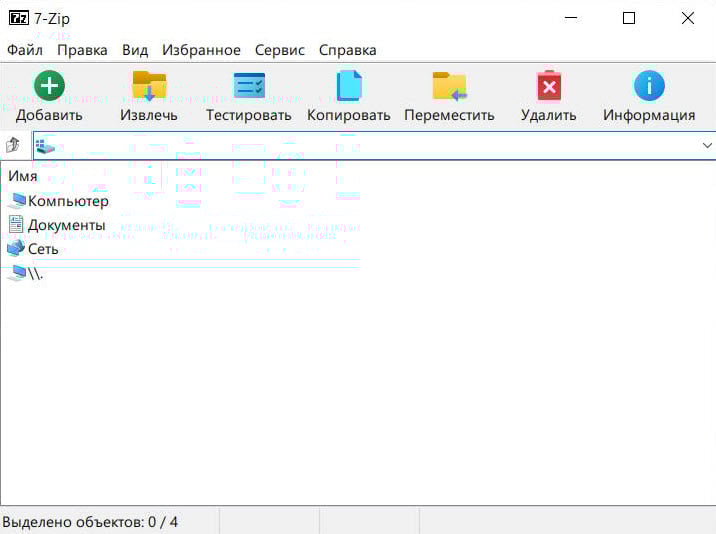This screenshot has height=534, width=716.
Task: Select the Компьютер entry text
Action: pos(68,201)
